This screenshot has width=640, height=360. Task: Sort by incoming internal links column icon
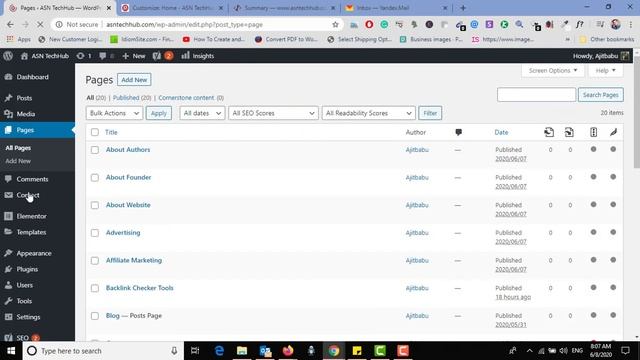(569, 132)
